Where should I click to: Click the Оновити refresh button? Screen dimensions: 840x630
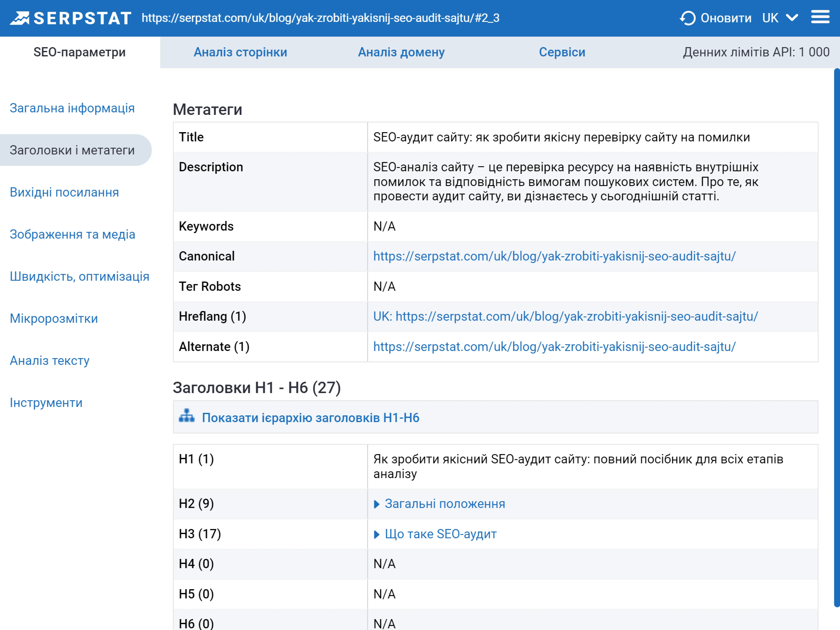[x=716, y=18]
